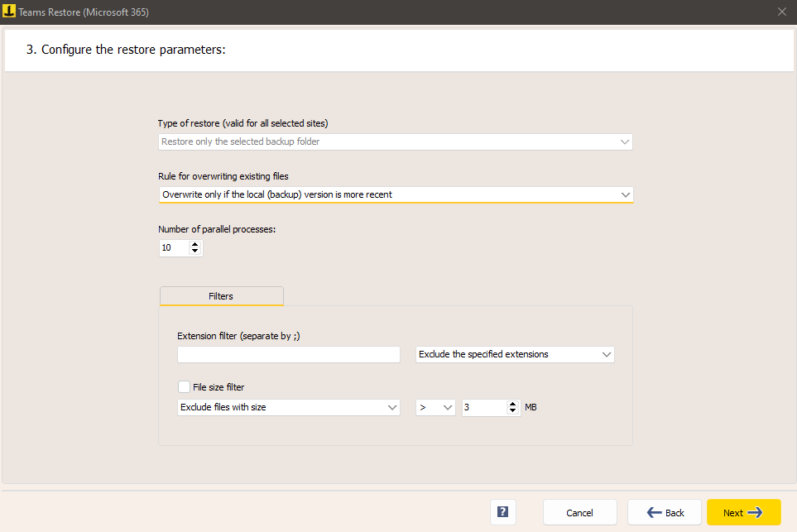Viewport: 797px width, 532px height.
Task: Select the Filters tab
Action: pos(222,296)
